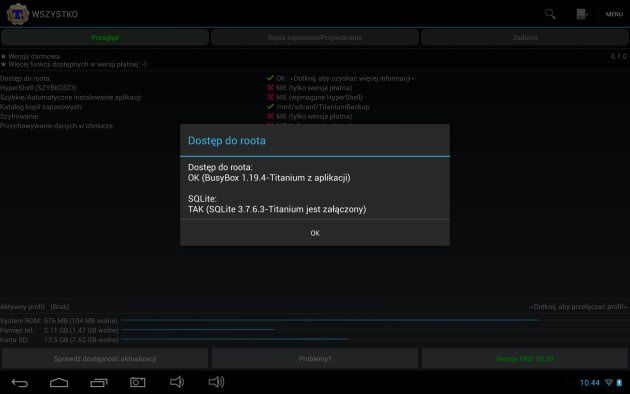Screen dimensions: 630x394
Task: Tap the Szyfrowanie row label
Action: [20, 116]
